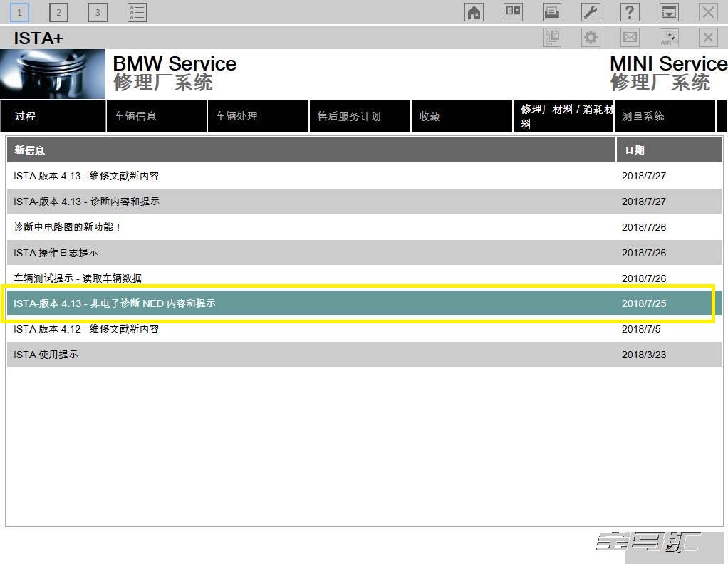Open 诊断中电路图的新功能 entry

coord(365,227)
